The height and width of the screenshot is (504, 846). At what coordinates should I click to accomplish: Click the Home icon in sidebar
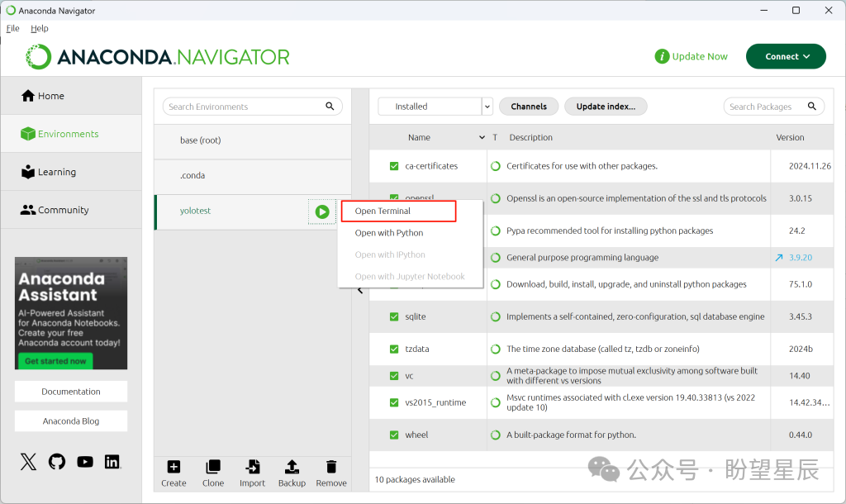click(x=27, y=96)
